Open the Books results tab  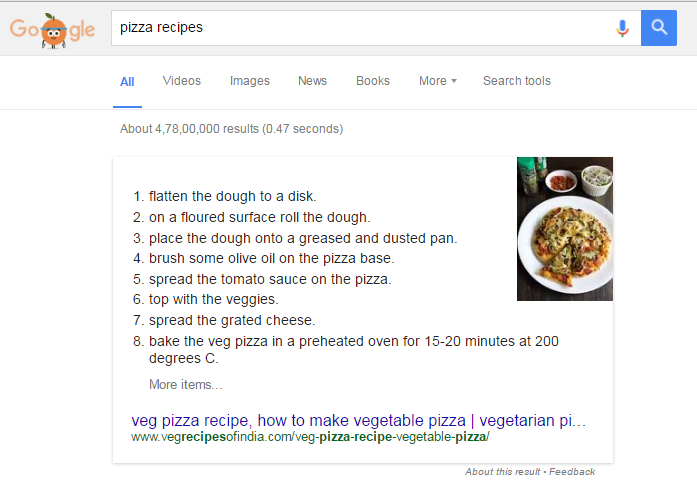tap(373, 81)
